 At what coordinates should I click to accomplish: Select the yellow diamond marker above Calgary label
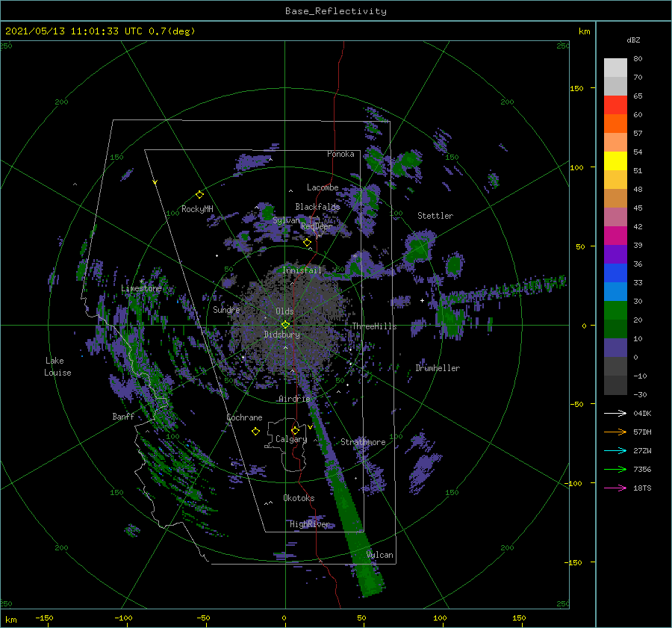(295, 430)
